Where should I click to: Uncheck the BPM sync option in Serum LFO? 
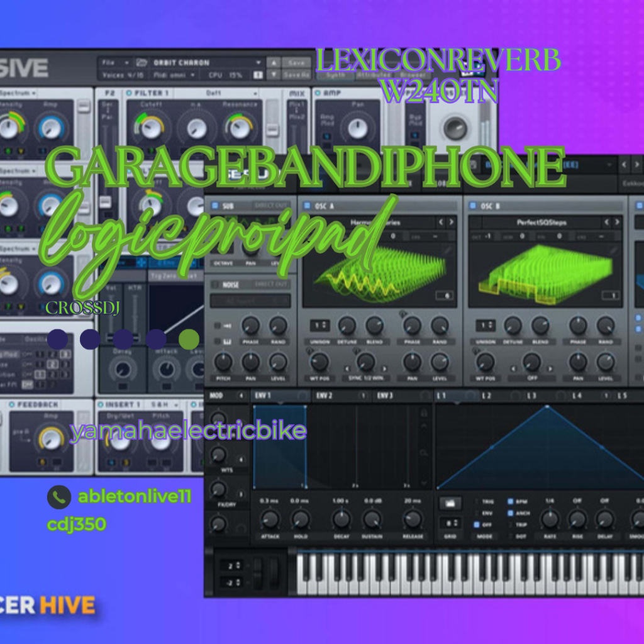tap(511, 501)
